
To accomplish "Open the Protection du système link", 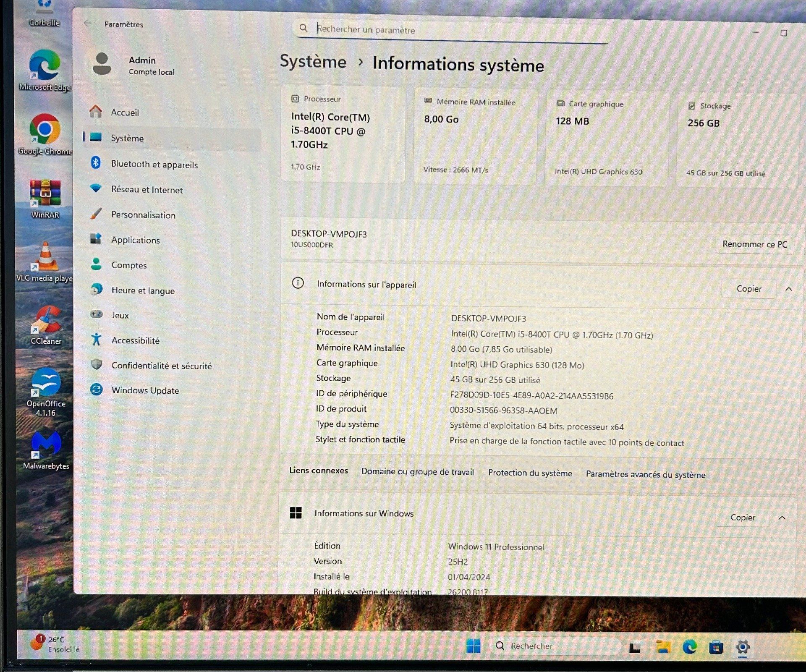I will [530, 473].
